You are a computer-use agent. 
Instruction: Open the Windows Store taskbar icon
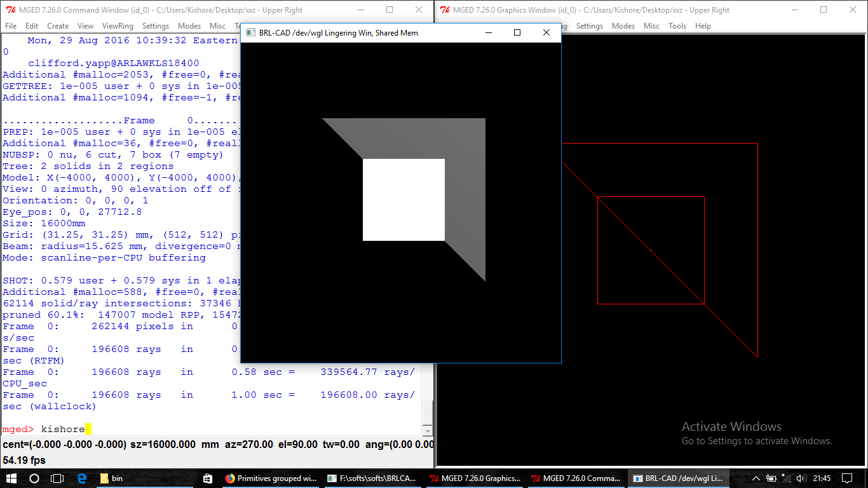coord(208,478)
